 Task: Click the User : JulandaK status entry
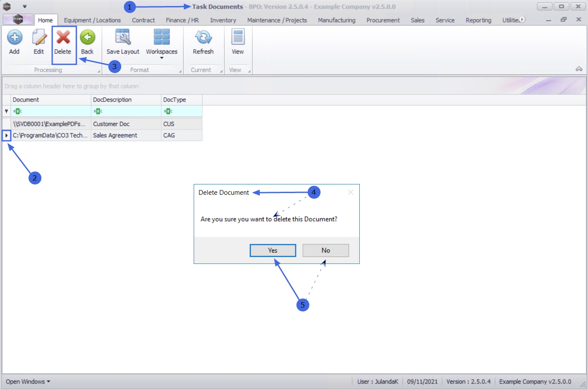point(377,382)
